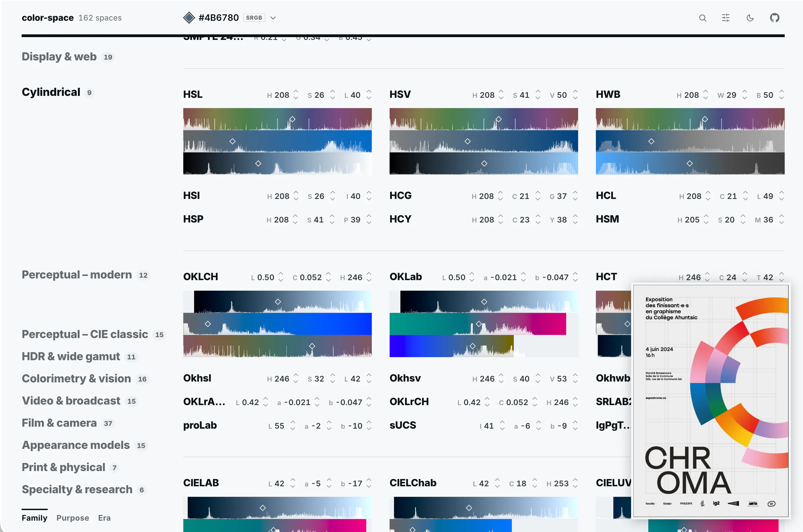Click the HSL hue gradient slider

(x=277, y=119)
